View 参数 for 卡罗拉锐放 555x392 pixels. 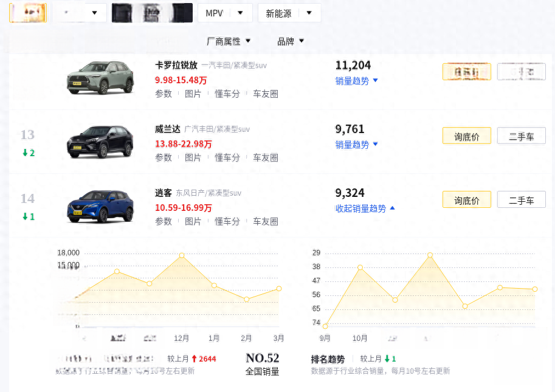pyautogui.click(x=164, y=94)
